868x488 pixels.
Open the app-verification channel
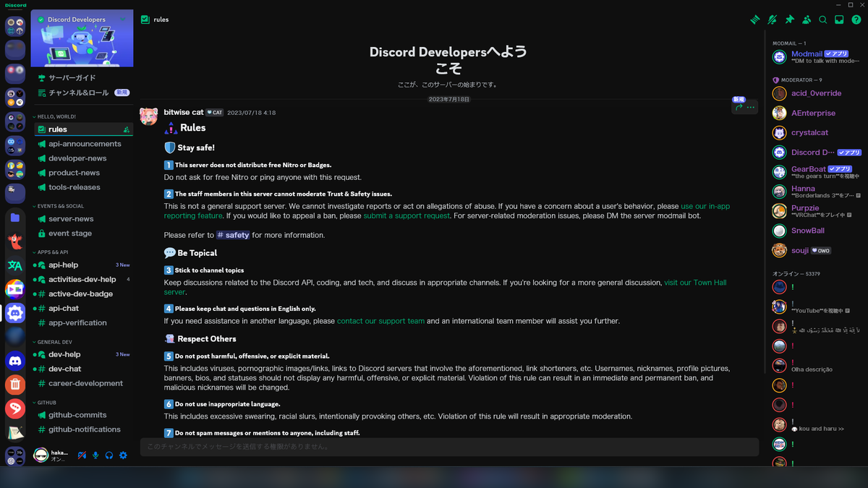coord(84,323)
